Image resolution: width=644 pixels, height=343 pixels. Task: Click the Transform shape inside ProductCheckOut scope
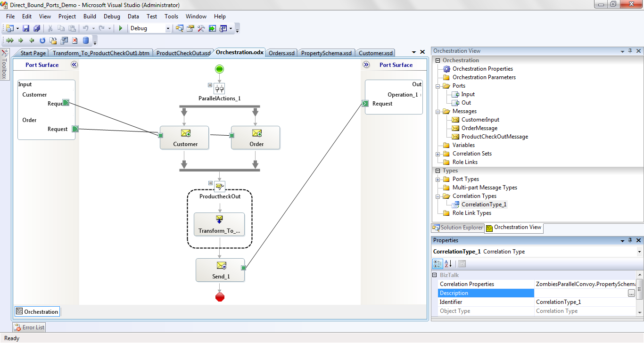(219, 225)
